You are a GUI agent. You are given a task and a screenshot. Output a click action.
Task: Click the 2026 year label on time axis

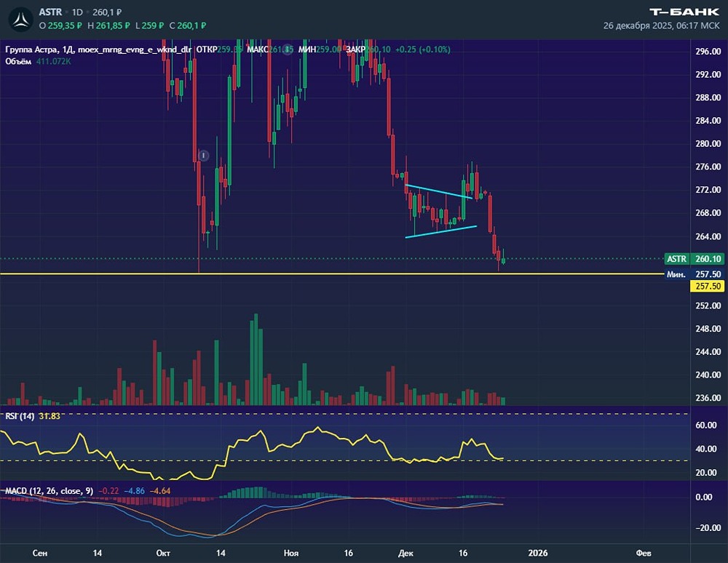click(538, 553)
